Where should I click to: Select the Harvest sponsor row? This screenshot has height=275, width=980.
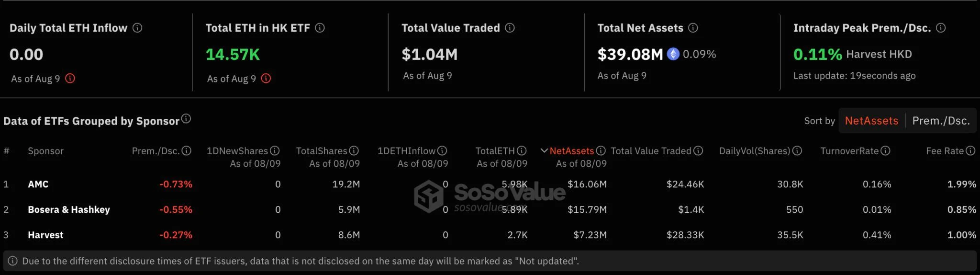(490, 235)
